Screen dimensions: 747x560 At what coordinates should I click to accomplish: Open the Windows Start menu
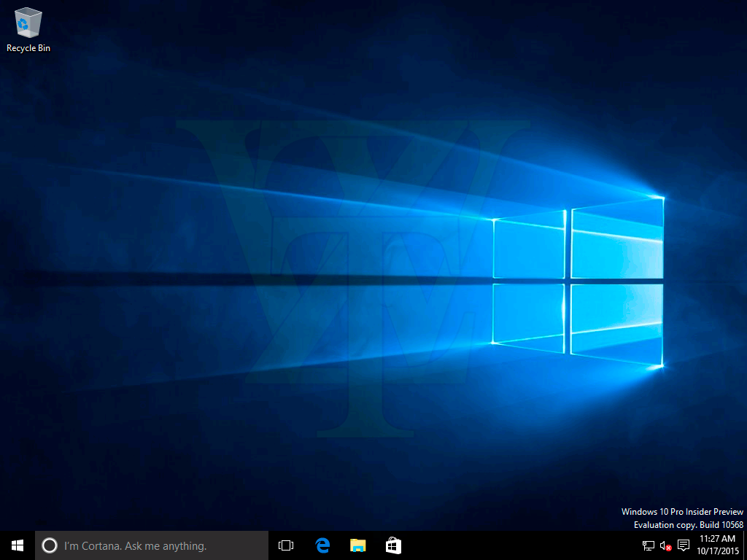[18, 545]
